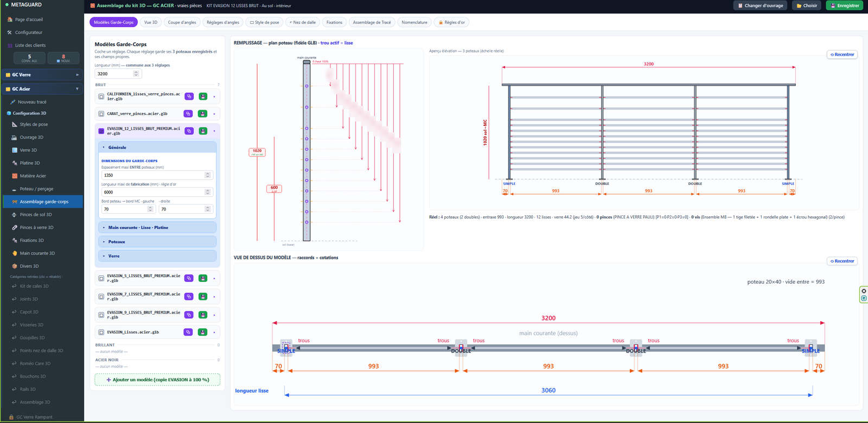Save the CALIFORNIEN_lisses_verre_pinces model
Viewport: 868px width, 423px height.
point(203,97)
